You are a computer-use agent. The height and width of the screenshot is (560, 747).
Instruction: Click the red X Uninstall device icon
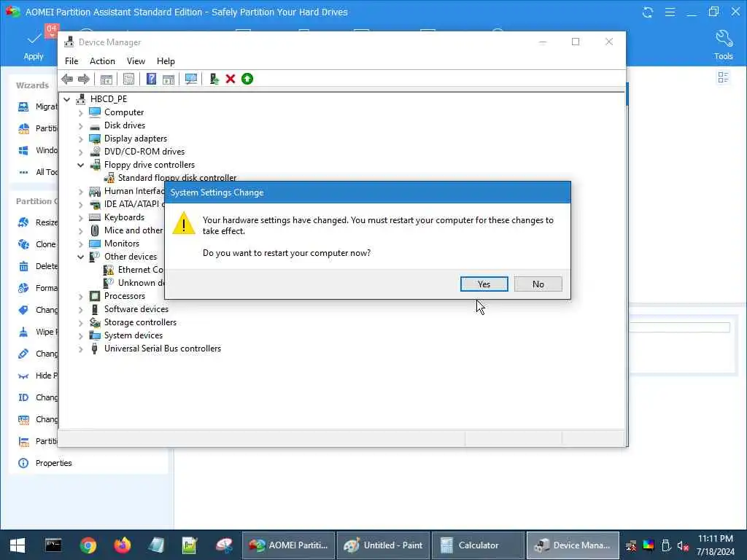[x=230, y=79]
